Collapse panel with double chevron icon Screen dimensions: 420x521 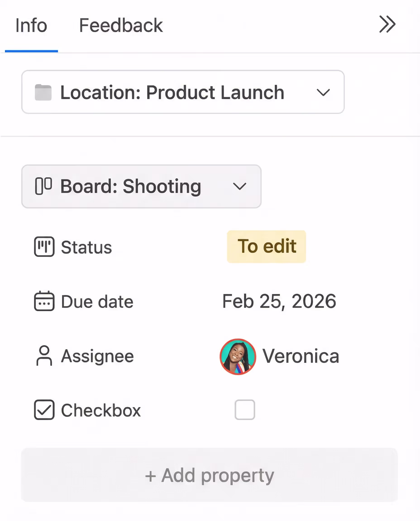point(387,24)
